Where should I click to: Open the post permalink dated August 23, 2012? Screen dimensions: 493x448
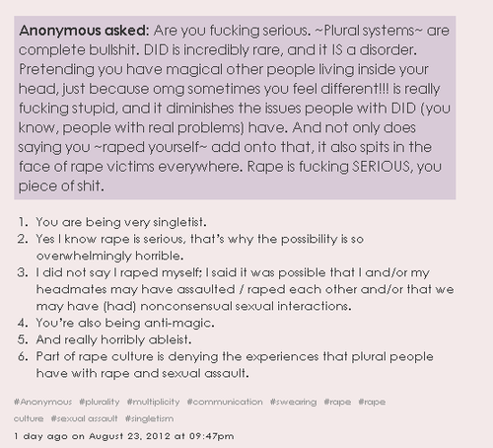click(124, 436)
